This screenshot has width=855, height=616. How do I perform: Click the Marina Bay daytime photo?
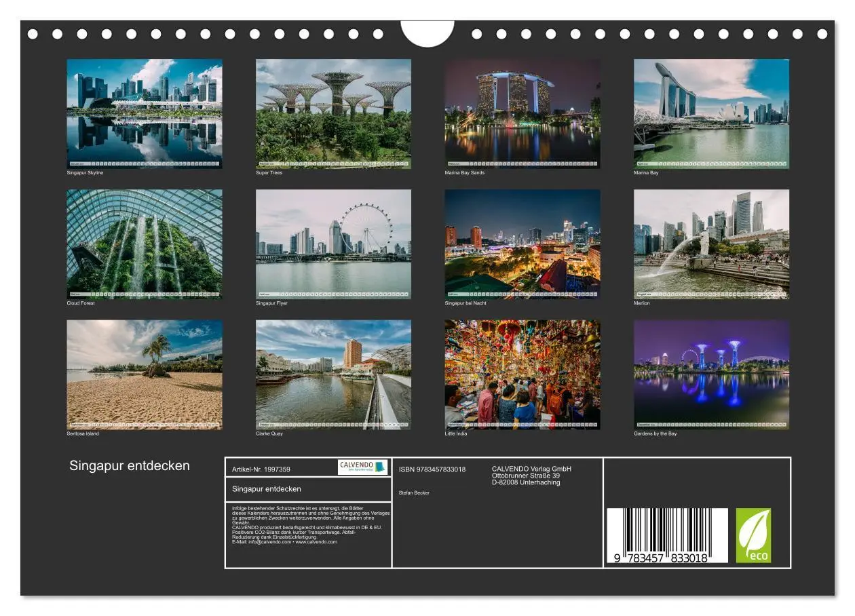point(712,113)
